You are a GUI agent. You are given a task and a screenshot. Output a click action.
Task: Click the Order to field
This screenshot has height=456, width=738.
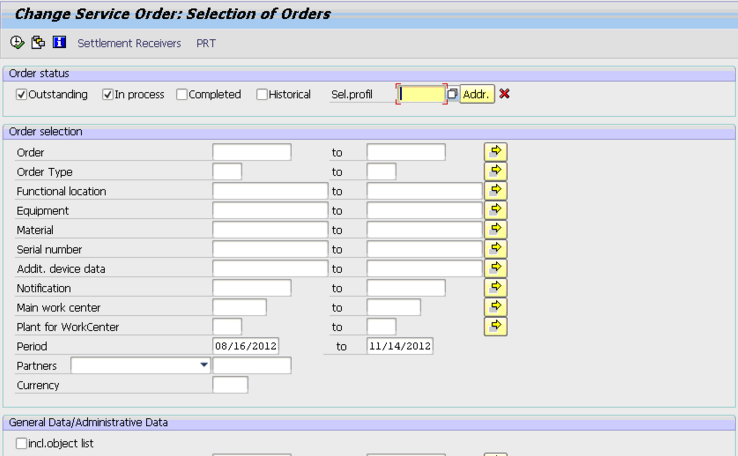[x=406, y=152]
